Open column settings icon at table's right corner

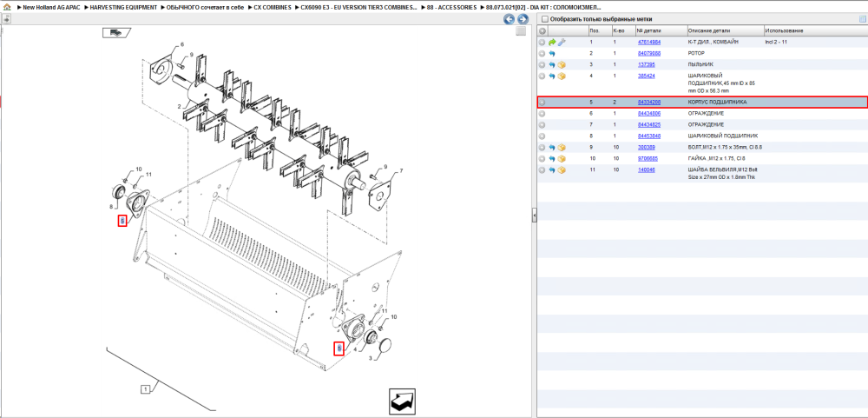(863, 19)
